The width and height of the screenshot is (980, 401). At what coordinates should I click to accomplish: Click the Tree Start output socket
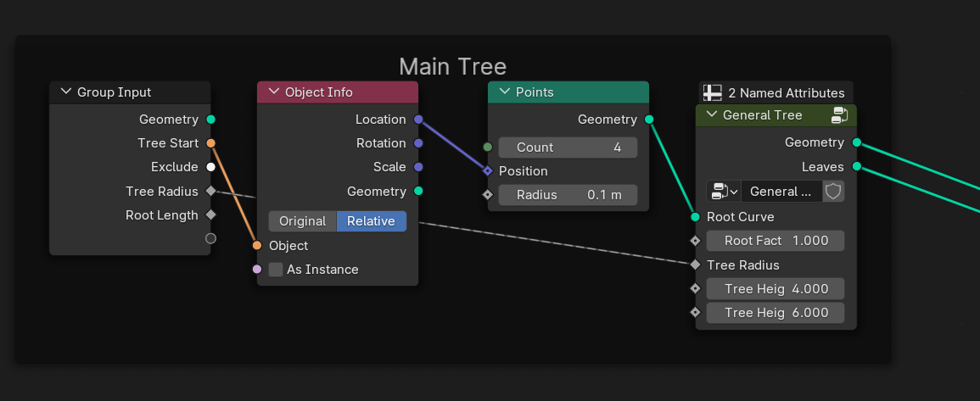[x=210, y=143]
